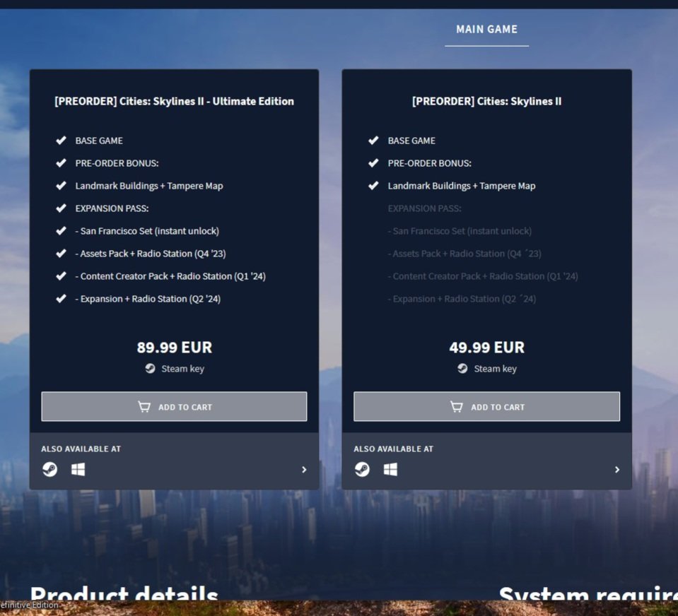This screenshot has width=678, height=616.
Task: Open Windows store icon under standard edition
Action: [390, 469]
